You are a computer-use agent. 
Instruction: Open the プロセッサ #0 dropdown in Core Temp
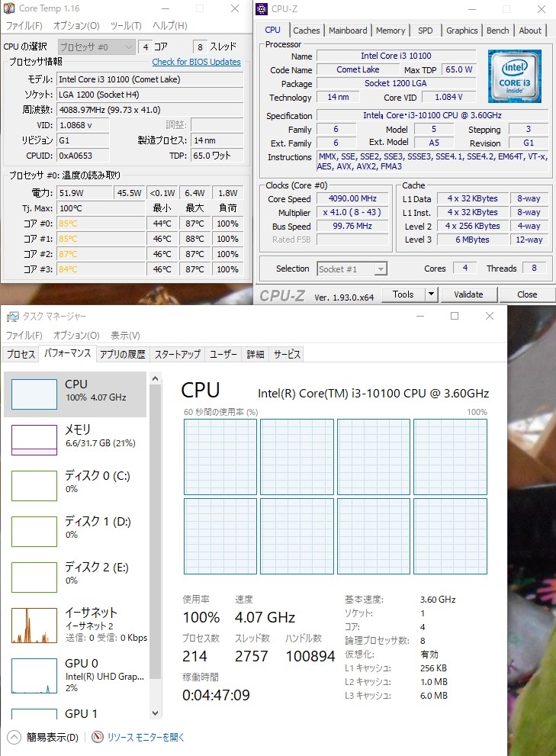(x=96, y=47)
